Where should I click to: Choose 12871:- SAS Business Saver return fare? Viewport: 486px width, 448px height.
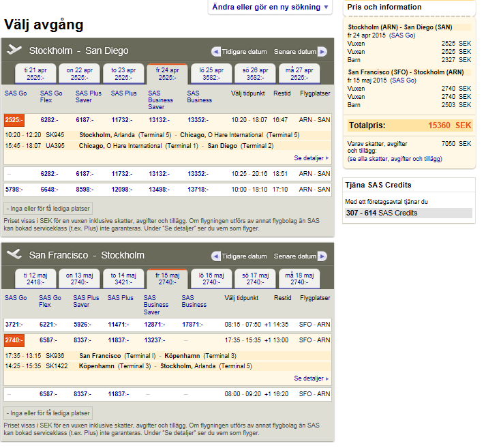point(155,325)
